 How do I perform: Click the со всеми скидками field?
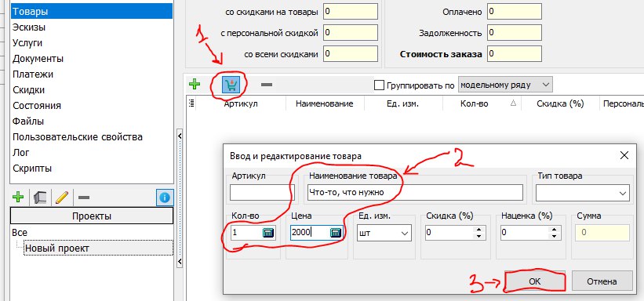pyautogui.click(x=351, y=54)
